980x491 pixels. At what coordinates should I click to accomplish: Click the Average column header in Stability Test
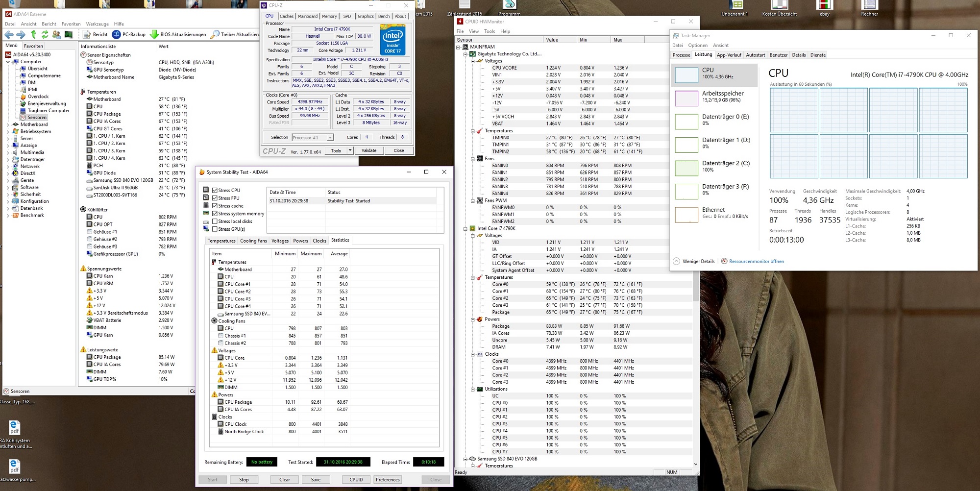click(x=339, y=254)
